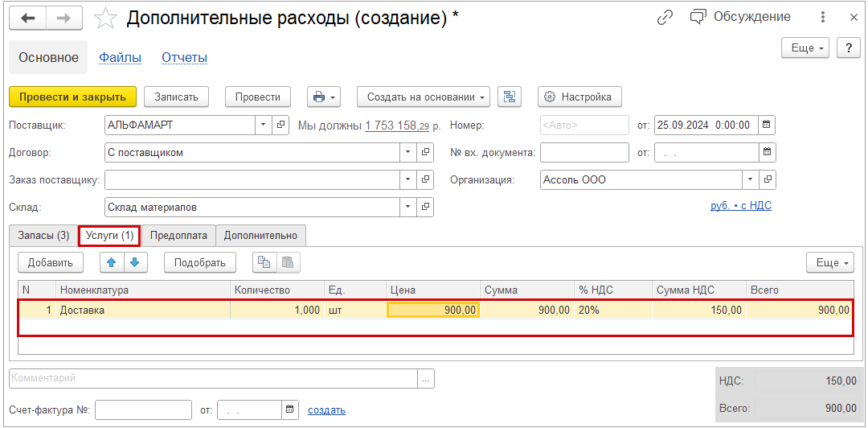The height and width of the screenshot is (428, 868).
Task: Paste rows with the clipboard icon
Action: 289,263
